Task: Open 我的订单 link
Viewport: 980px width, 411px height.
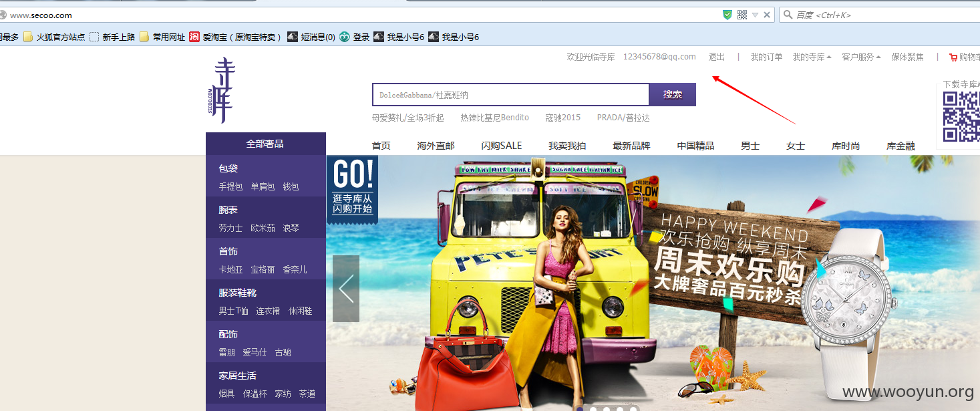Action: pyautogui.click(x=766, y=57)
